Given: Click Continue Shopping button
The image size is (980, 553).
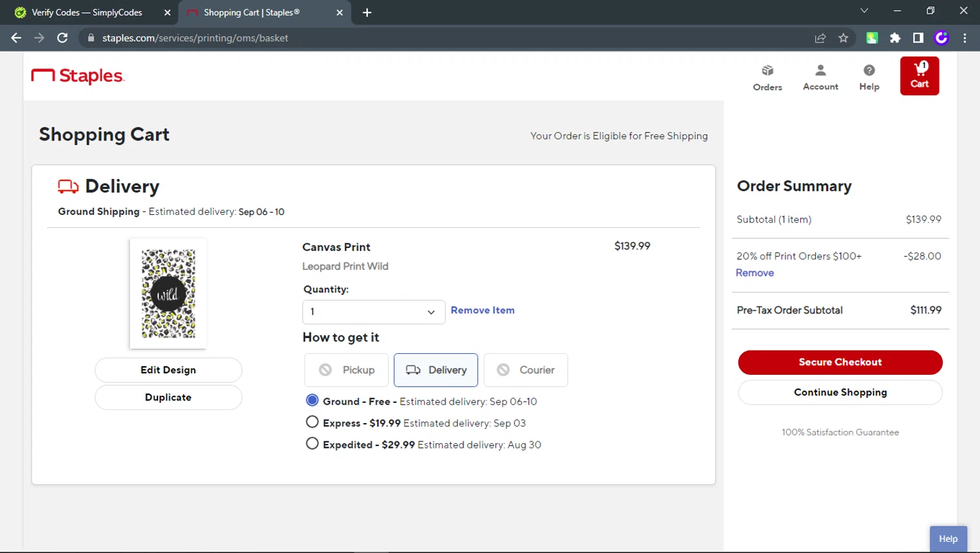Looking at the screenshot, I should coord(840,392).
